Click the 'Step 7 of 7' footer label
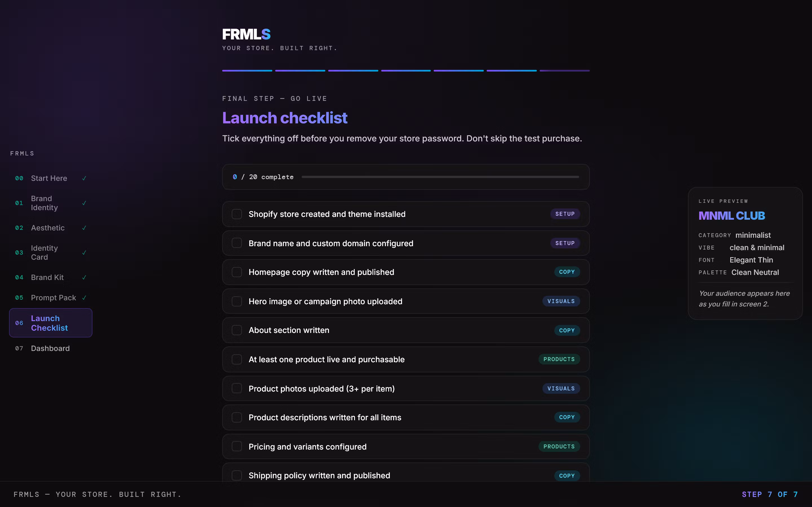 coord(769,495)
